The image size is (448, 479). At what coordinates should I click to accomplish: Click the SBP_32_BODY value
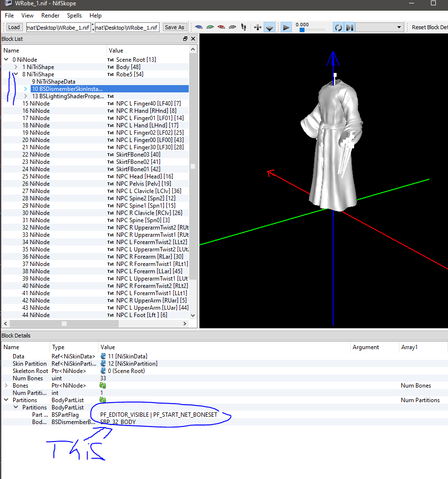click(x=118, y=422)
